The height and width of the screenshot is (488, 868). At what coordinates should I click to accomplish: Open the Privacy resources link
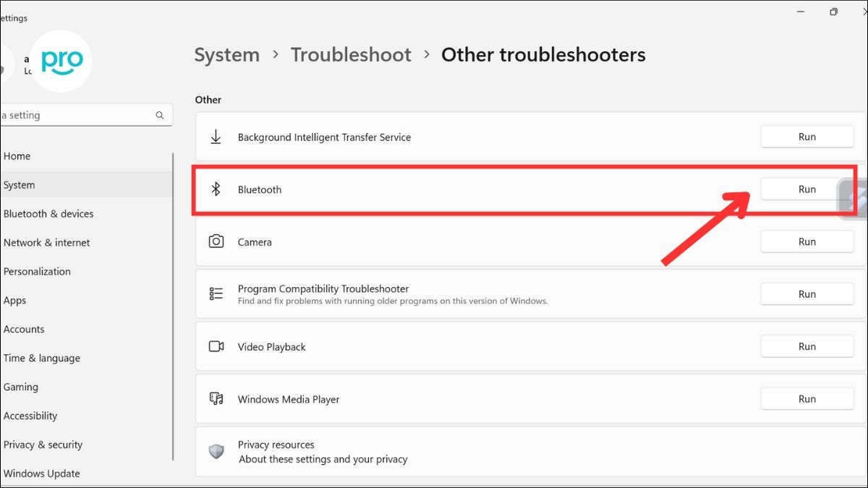pyautogui.click(x=276, y=445)
